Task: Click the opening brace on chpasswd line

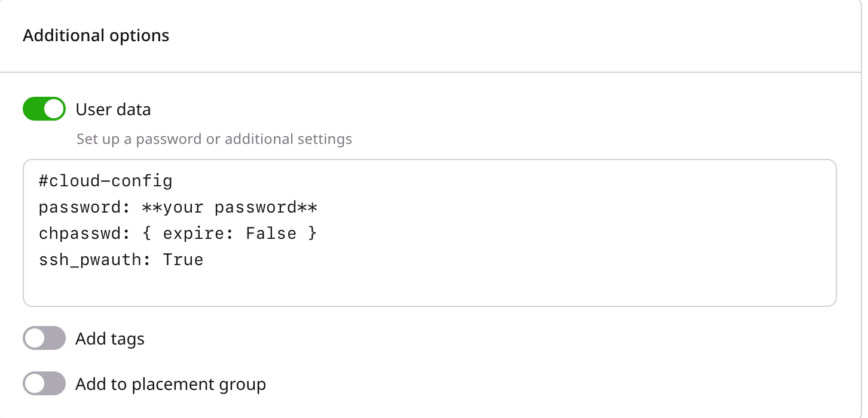Action: (x=147, y=233)
